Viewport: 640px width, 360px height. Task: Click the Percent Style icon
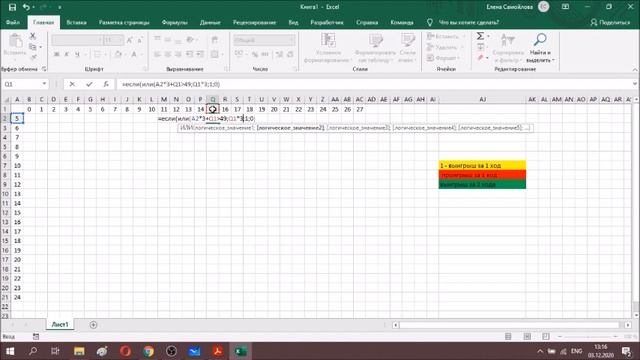255,54
